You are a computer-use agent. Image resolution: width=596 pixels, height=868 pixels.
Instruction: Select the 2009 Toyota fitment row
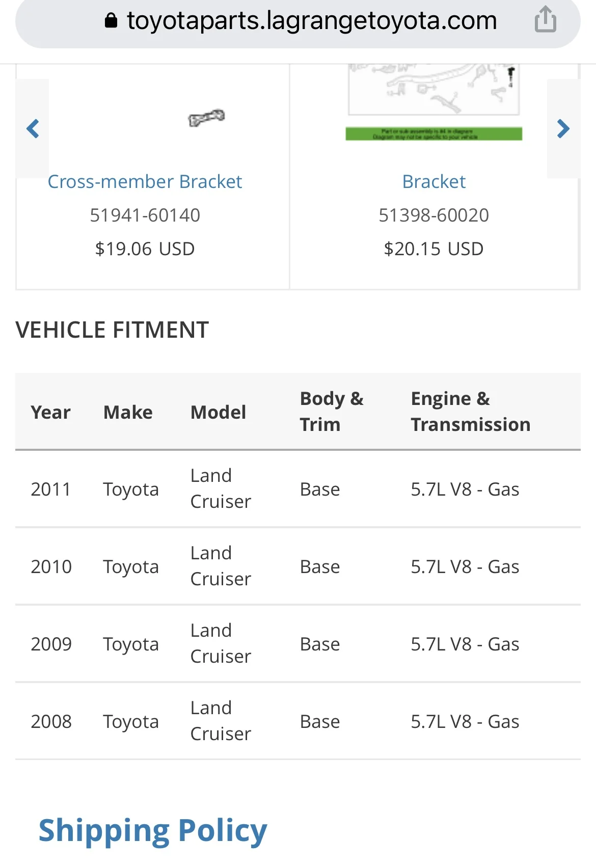[297, 644]
